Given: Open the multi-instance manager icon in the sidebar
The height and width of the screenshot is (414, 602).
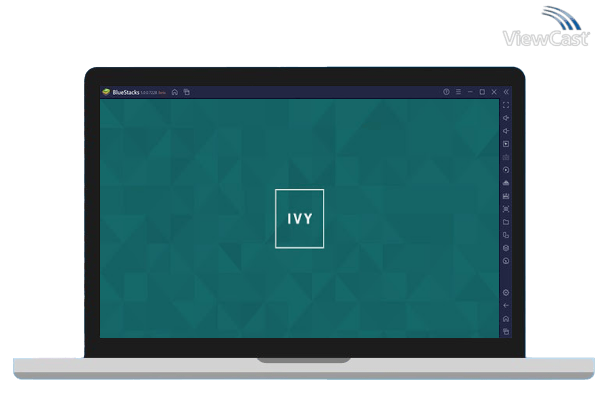Looking at the screenshot, I should click(x=506, y=235).
